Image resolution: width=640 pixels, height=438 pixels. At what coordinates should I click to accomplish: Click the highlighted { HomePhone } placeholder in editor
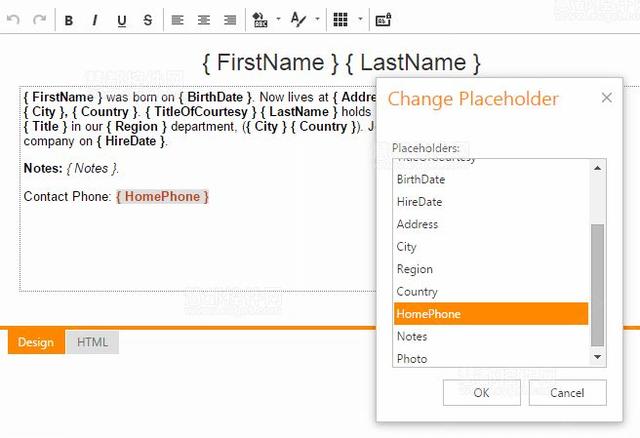[x=162, y=196]
